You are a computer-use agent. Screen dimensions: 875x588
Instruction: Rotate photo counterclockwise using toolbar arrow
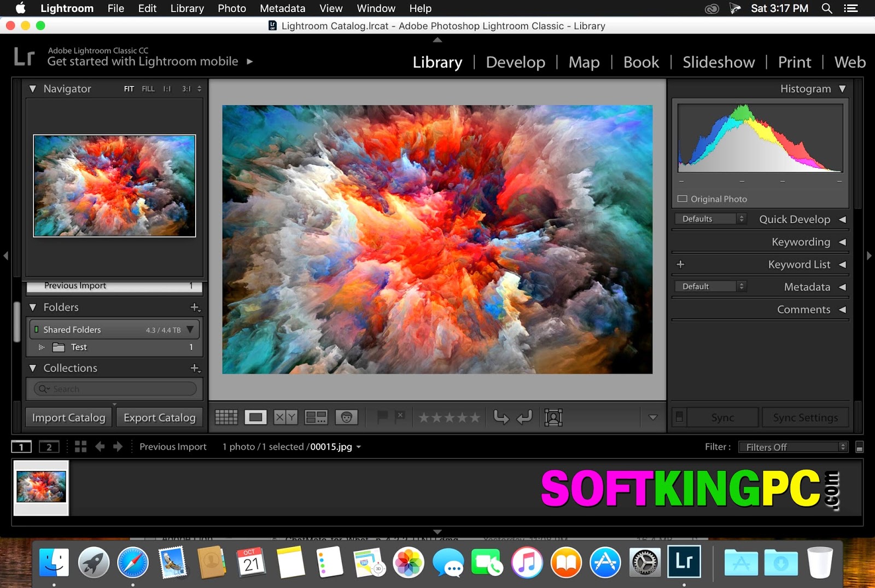click(501, 417)
